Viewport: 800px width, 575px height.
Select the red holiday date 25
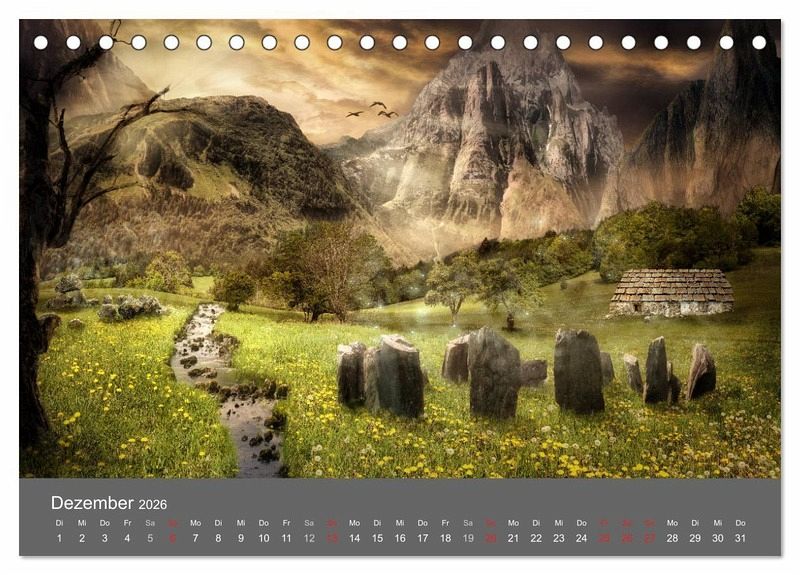pos(604,538)
